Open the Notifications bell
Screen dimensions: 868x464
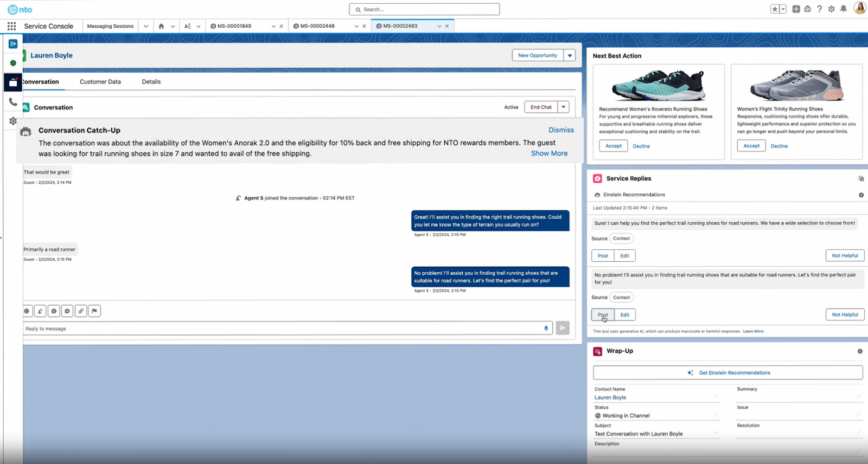coord(843,9)
